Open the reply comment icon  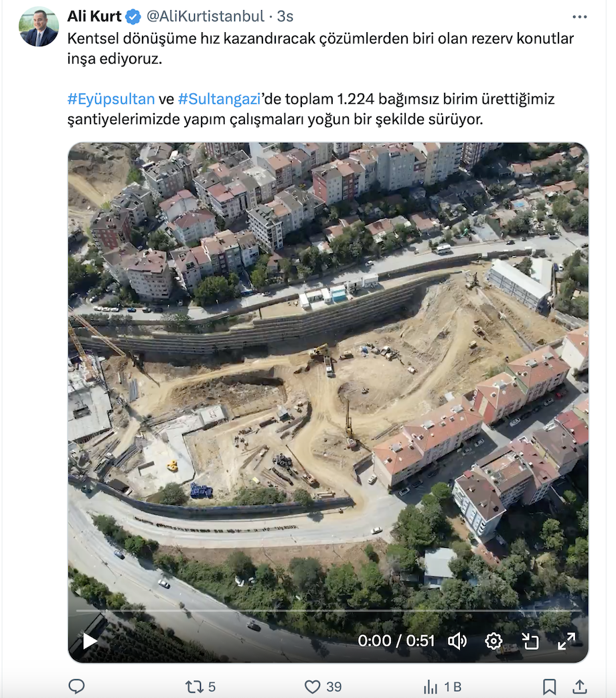coord(76,687)
